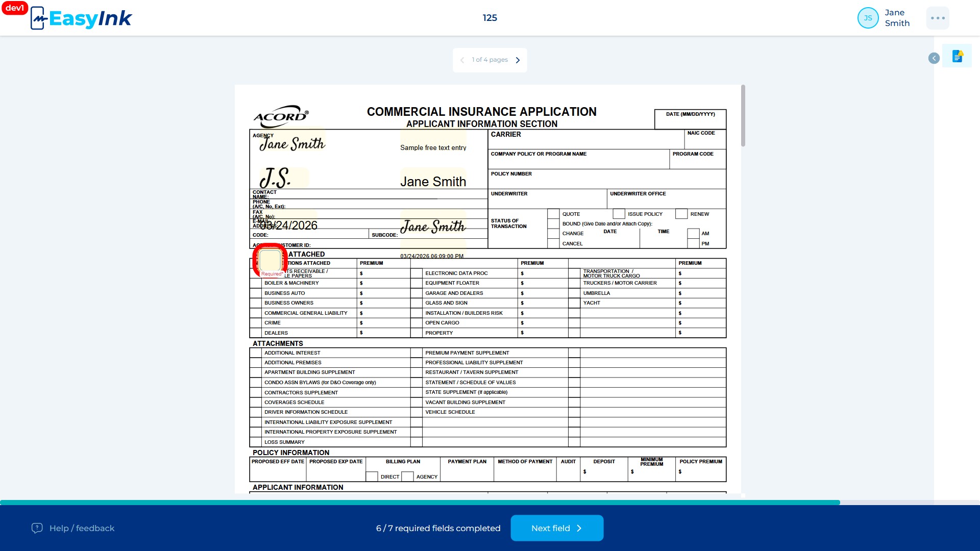
Task: Collapse the side panel arrow
Action: [934, 58]
